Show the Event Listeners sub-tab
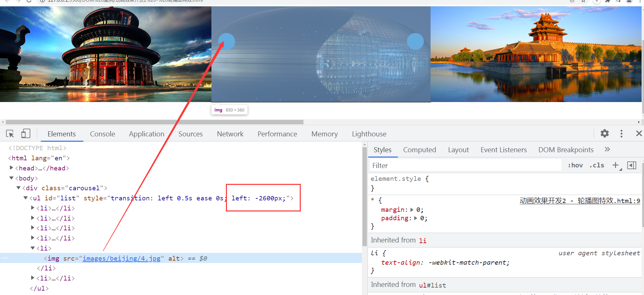This screenshot has width=644, height=295. (x=504, y=150)
